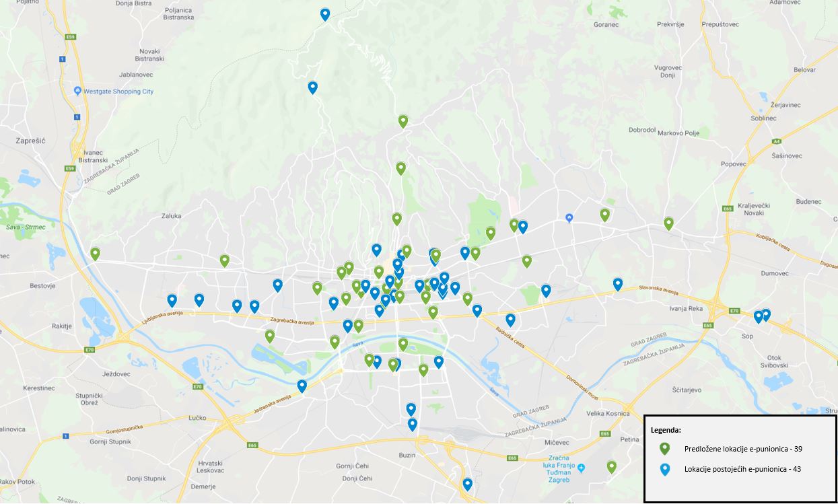The image size is (838, 504).
Task: Click the Westgate Shopping City marker icon
Action: tap(79, 92)
